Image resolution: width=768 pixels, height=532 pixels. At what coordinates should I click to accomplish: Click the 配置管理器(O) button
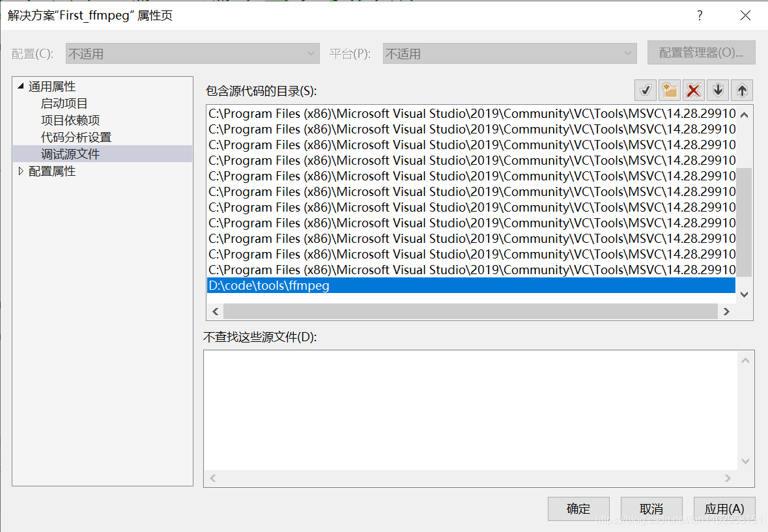tap(701, 53)
